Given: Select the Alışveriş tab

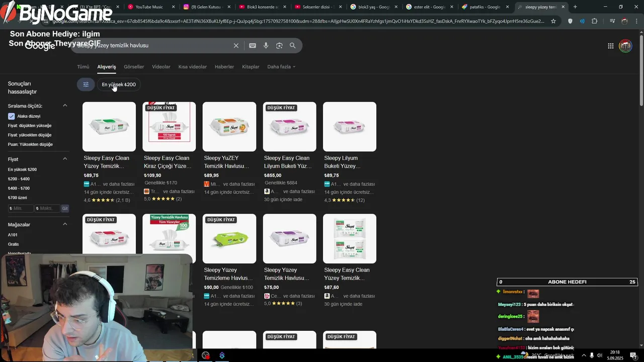Looking at the screenshot, I should 107,67.
